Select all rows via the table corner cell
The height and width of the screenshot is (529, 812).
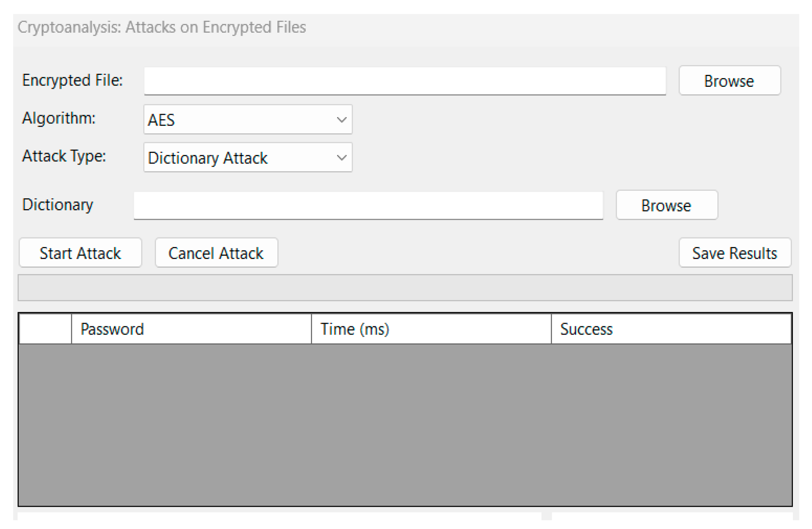pyautogui.click(x=45, y=329)
